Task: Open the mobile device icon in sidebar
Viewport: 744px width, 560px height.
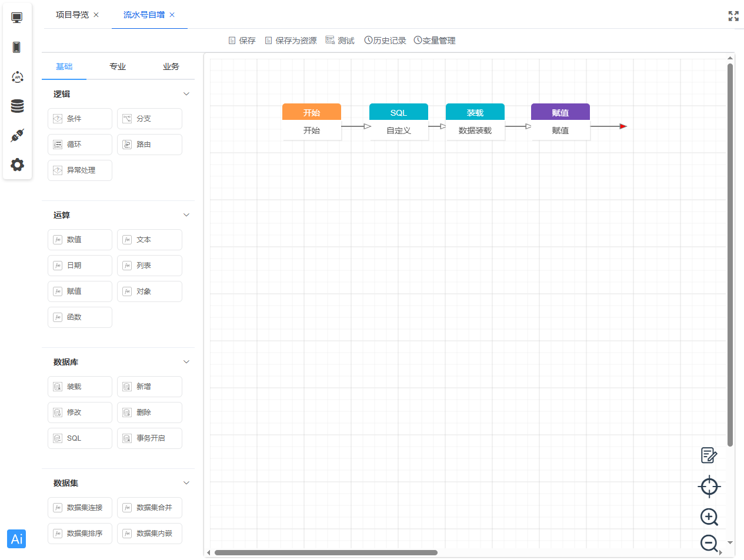Action: coord(17,48)
